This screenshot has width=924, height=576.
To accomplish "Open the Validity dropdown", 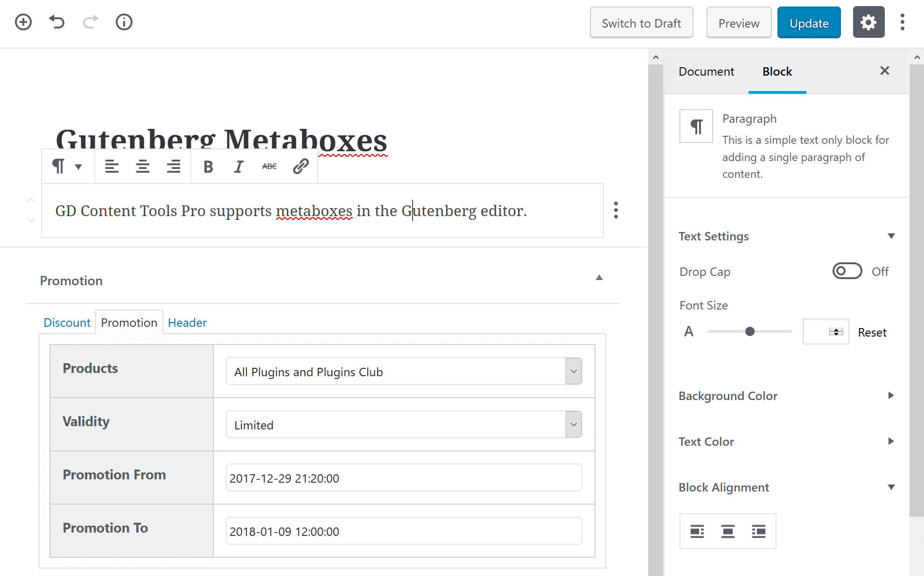I will pos(404,425).
